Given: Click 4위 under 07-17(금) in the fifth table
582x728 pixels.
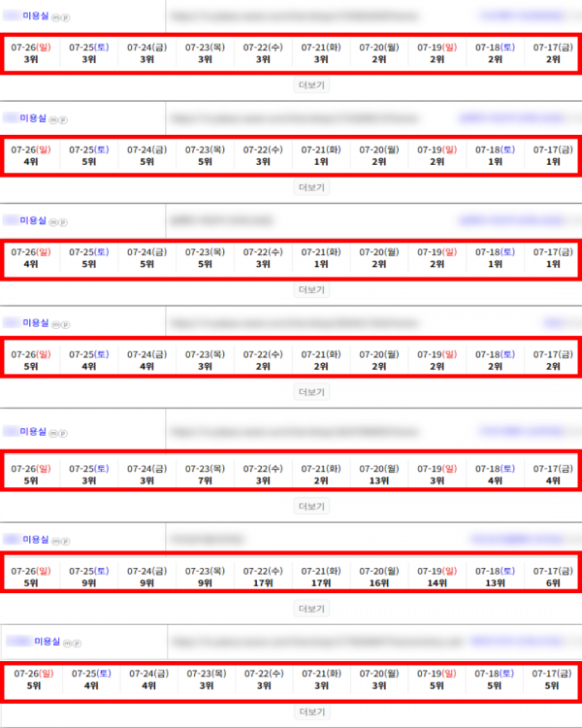Looking at the screenshot, I should (553, 480).
